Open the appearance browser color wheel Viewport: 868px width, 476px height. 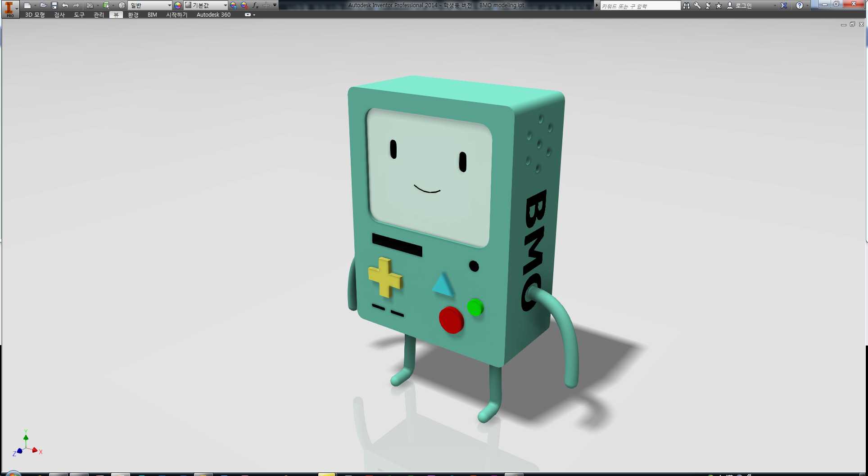[178, 5]
